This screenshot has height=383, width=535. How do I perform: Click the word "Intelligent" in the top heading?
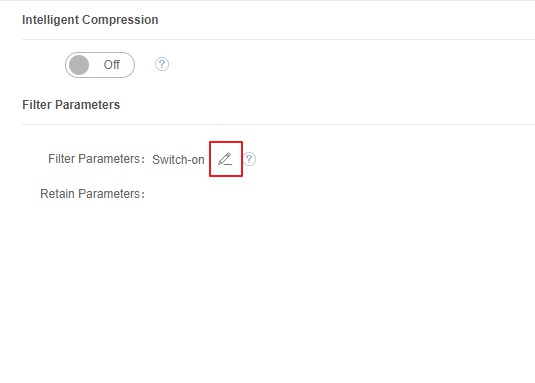coord(51,20)
